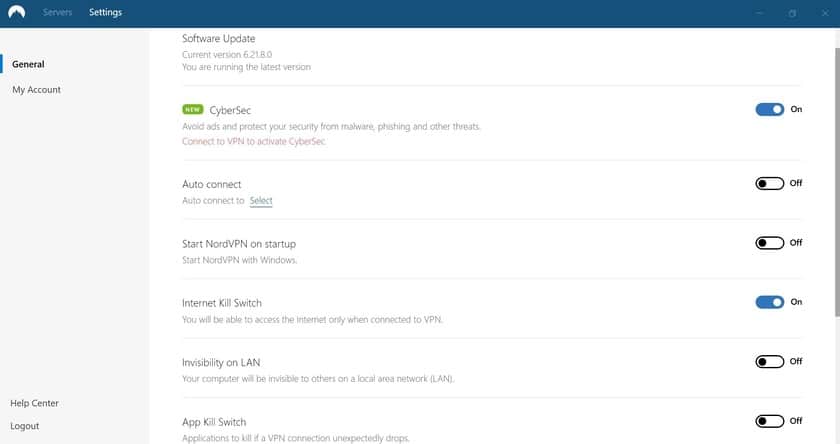This screenshot has width=840, height=444.
Task: Enable the Auto connect toggle
Action: (769, 184)
